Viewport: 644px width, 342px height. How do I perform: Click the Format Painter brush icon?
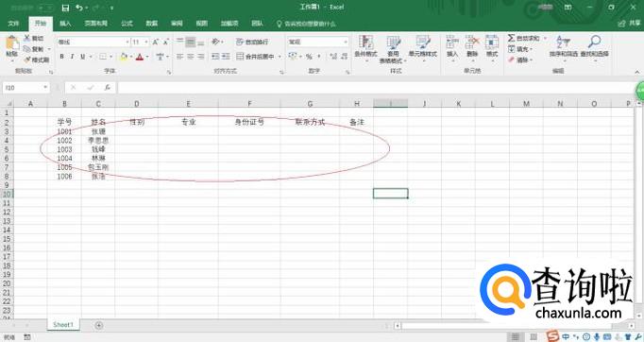[x=27, y=60]
